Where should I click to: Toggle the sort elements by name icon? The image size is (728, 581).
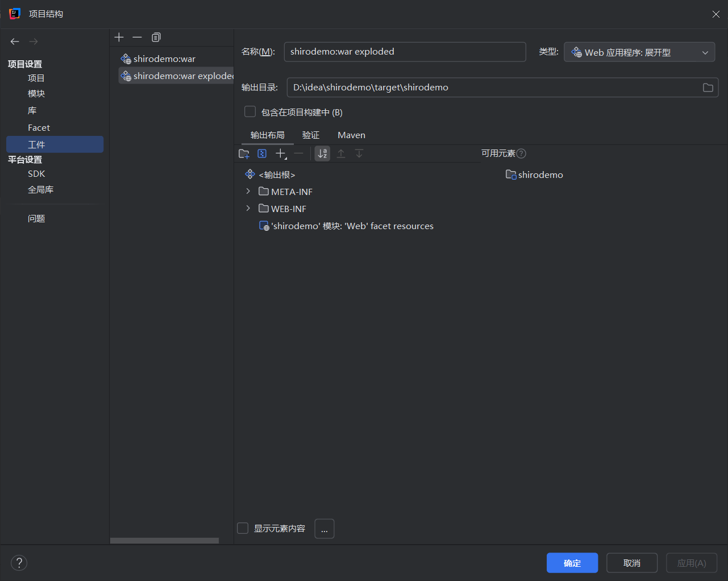point(322,153)
